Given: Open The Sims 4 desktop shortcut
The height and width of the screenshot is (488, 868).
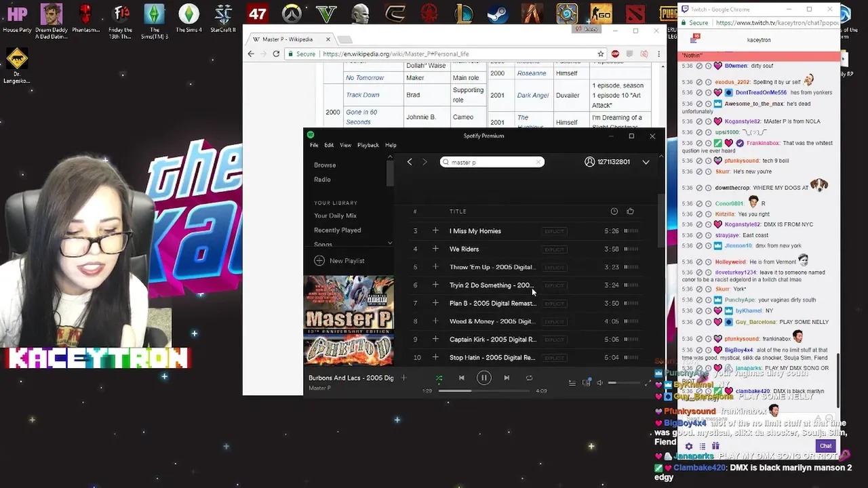Looking at the screenshot, I should [x=189, y=18].
